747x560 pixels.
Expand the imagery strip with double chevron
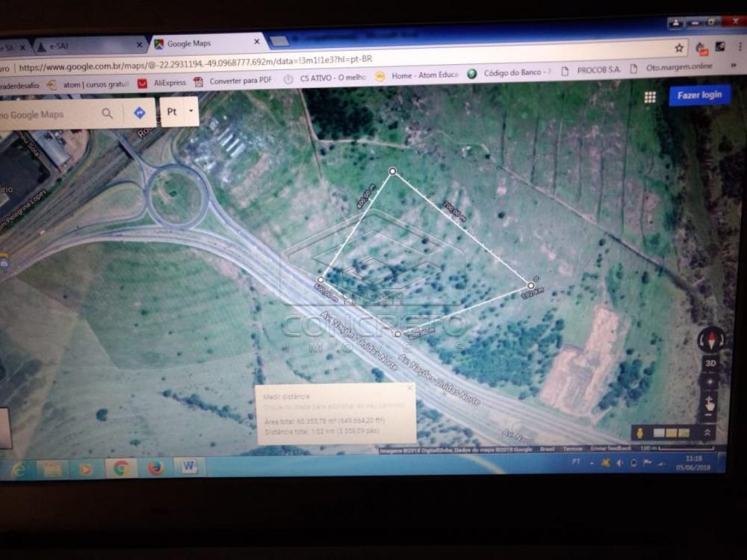point(707,433)
